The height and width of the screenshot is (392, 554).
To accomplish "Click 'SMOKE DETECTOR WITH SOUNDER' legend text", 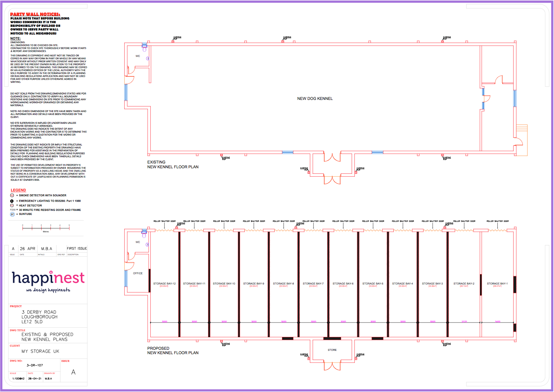I will click(x=43, y=195).
